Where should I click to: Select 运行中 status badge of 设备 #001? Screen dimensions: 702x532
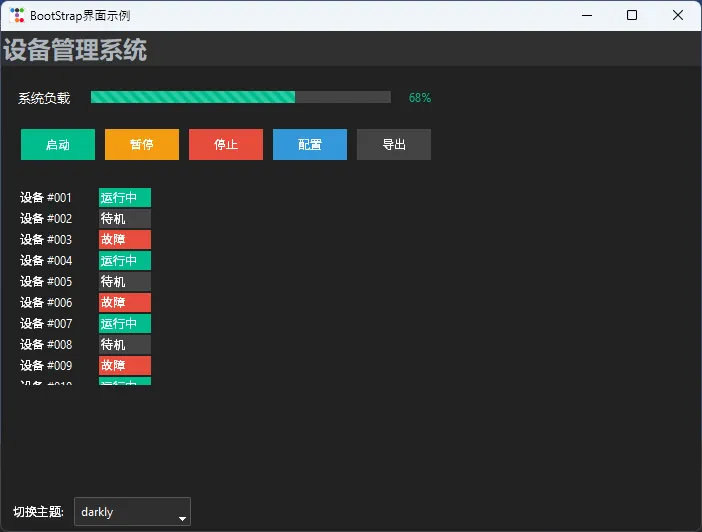point(124,198)
